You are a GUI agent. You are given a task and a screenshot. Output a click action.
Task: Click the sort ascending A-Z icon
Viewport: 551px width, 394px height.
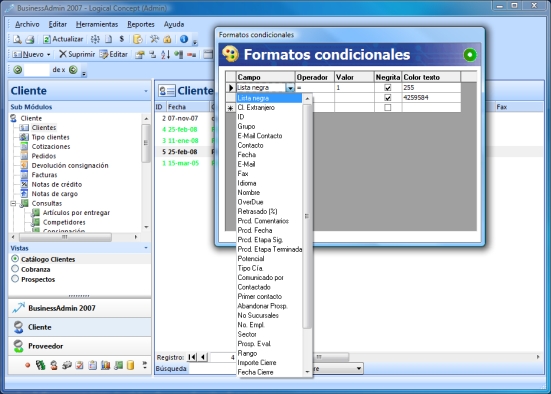coord(166,54)
